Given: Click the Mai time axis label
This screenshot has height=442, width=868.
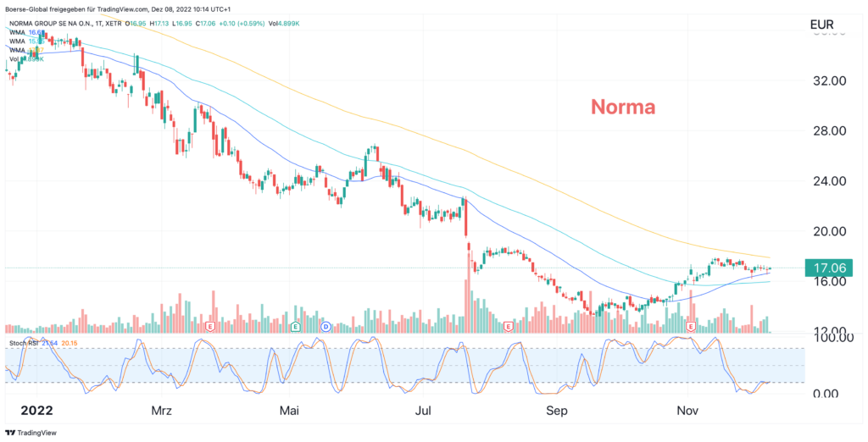Looking at the screenshot, I should [x=290, y=411].
